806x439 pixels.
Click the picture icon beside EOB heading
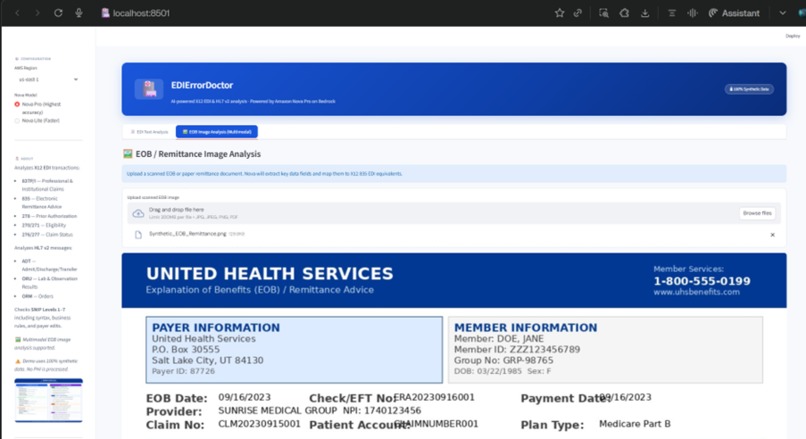coord(127,154)
